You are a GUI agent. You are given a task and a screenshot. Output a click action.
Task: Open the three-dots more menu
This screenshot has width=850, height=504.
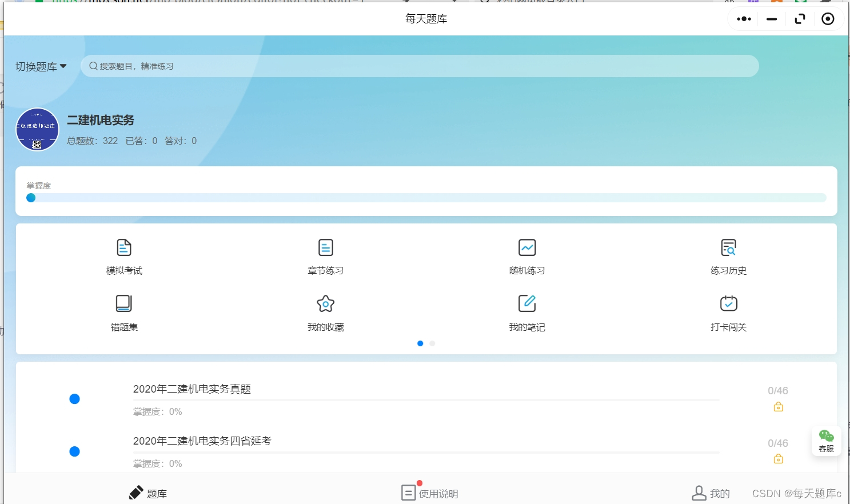744,19
